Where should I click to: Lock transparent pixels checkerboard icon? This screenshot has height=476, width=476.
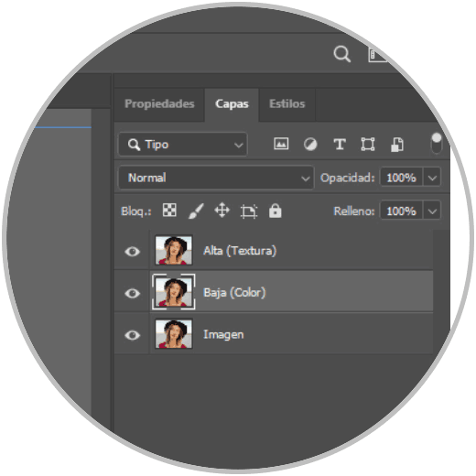click(169, 211)
